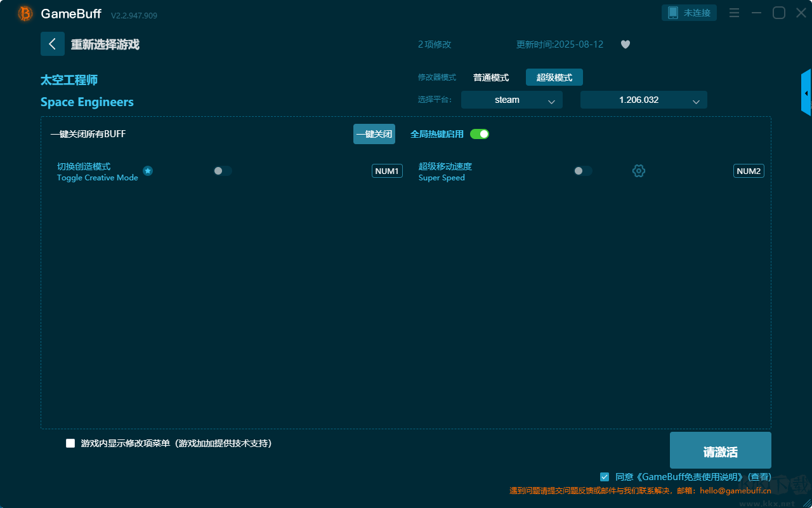Image resolution: width=812 pixels, height=508 pixels.
Task: Click the star badge beside Toggle Creative Mode
Action: pyautogui.click(x=148, y=171)
